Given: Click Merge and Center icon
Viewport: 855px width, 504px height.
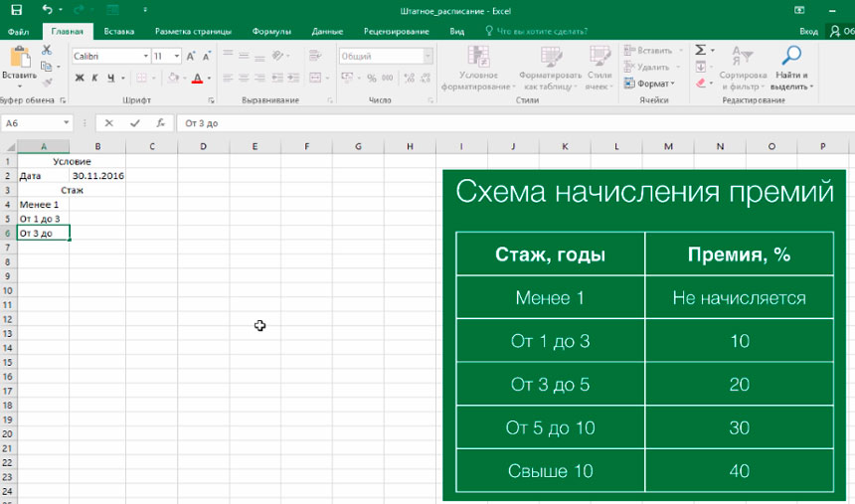Looking at the screenshot, I should pos(315,78).
